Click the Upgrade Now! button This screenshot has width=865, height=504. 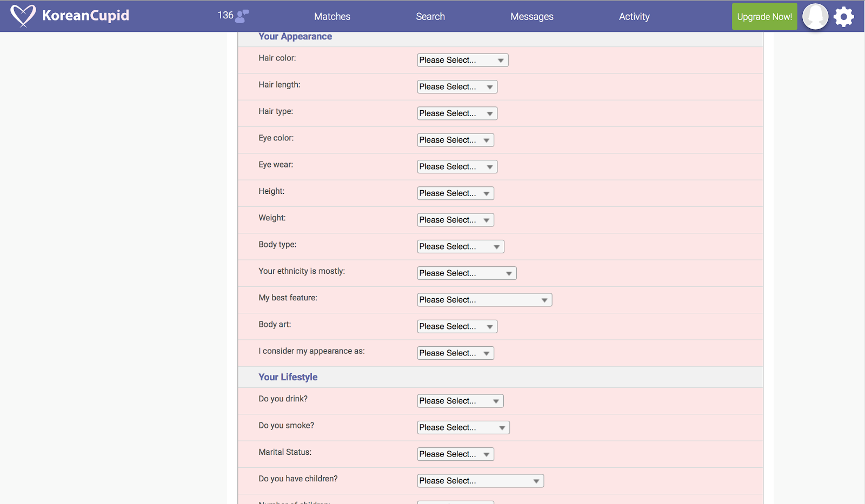764,16
